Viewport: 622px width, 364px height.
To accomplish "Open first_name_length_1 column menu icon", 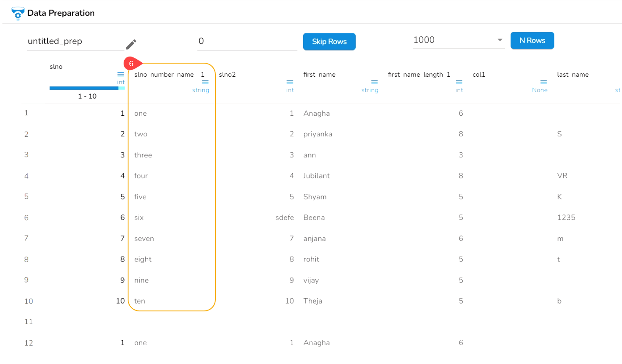I will coord(459,82).
